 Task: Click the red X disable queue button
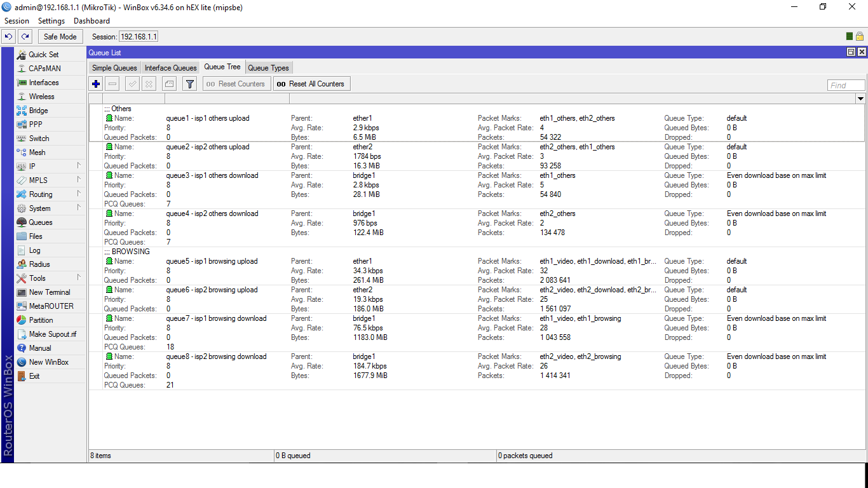tap(149, 84)
